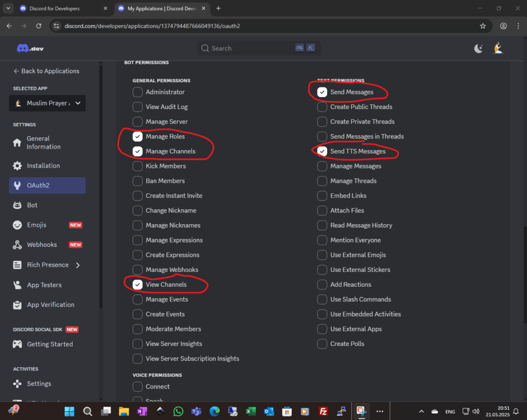Open the Windows Start menu

pos(69,411)
